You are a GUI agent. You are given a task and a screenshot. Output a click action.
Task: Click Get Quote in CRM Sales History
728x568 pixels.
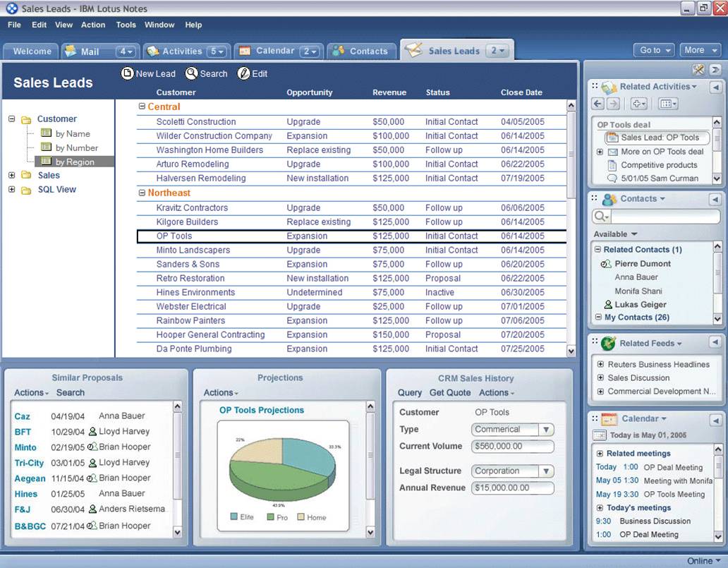pyautogui.click(x=449, y=393)
